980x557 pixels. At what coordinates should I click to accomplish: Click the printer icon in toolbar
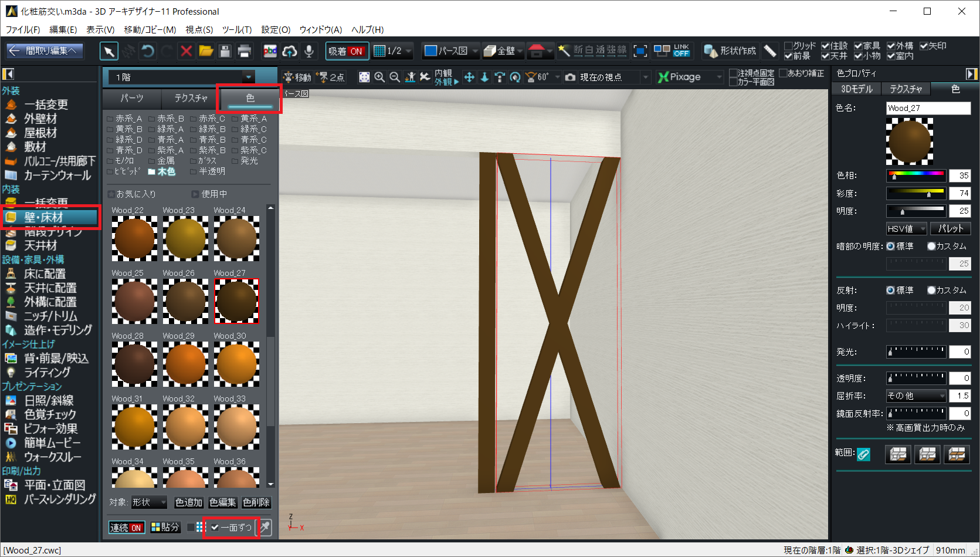coord(244,52)
